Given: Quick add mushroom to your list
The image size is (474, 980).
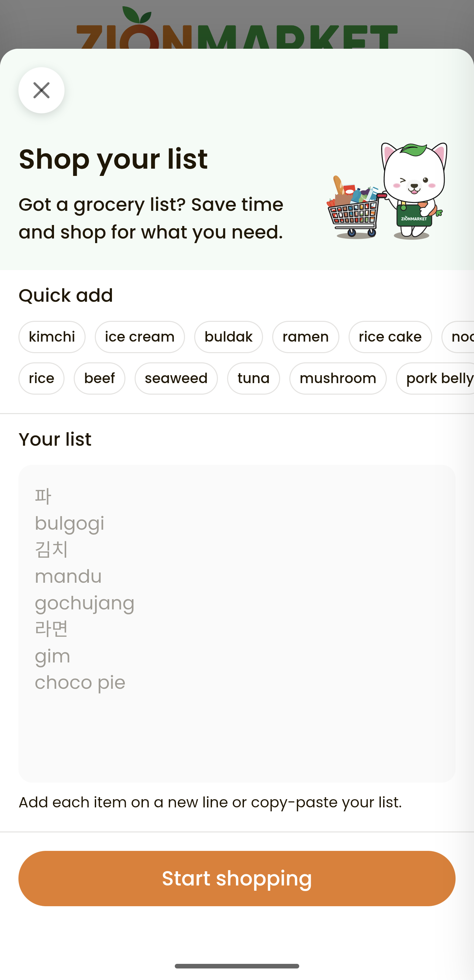Looking at the screenshot, I should 337,378.
